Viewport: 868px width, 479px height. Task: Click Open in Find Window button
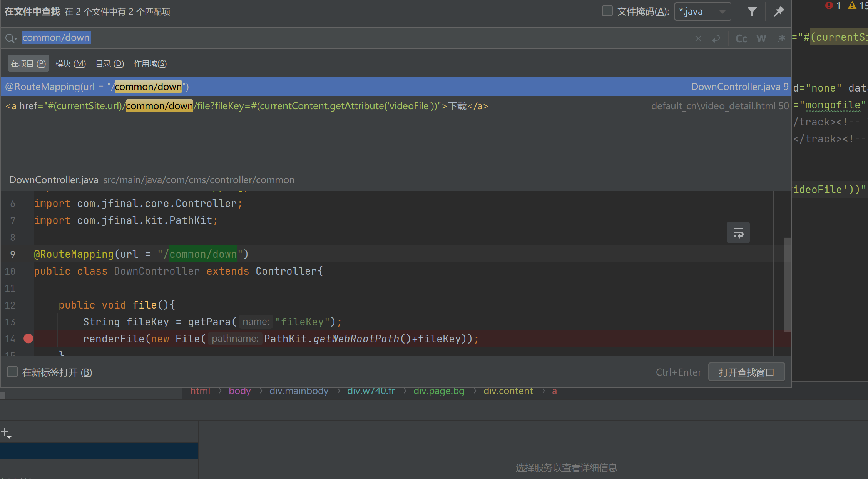click(x=746, y=372)
